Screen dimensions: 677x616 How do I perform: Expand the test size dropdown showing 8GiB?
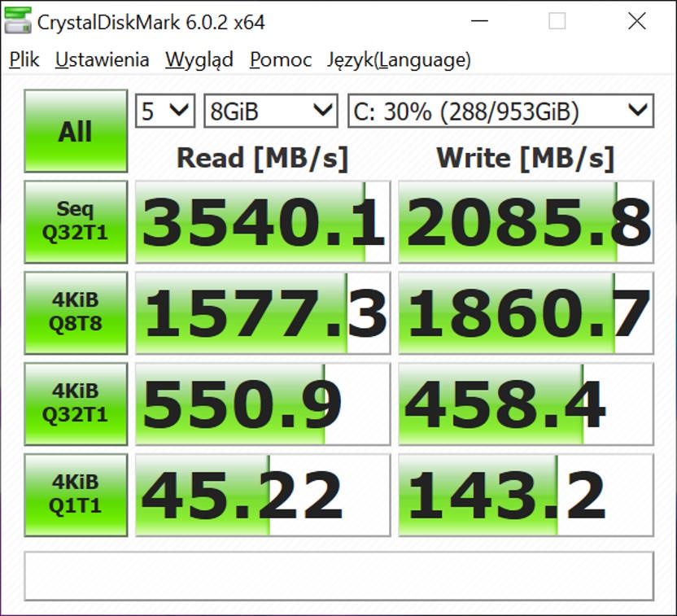(x=271, y=111)
